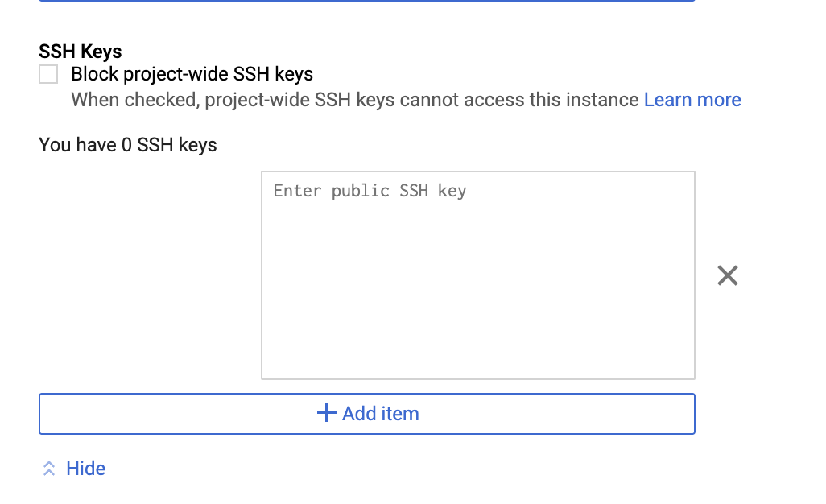Select the SSH Keys section heading
The height and width of the screenshot is (504, 826).
(80, 51)
